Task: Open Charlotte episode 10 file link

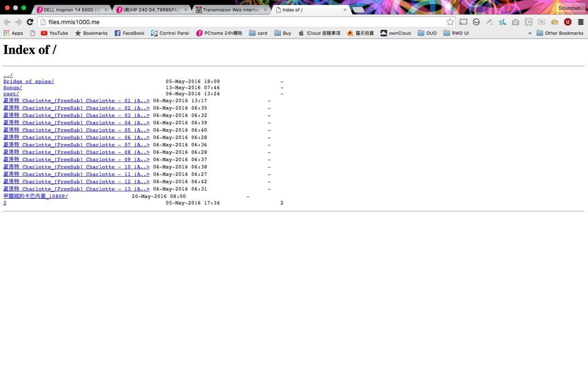Action: coord(76,167)
